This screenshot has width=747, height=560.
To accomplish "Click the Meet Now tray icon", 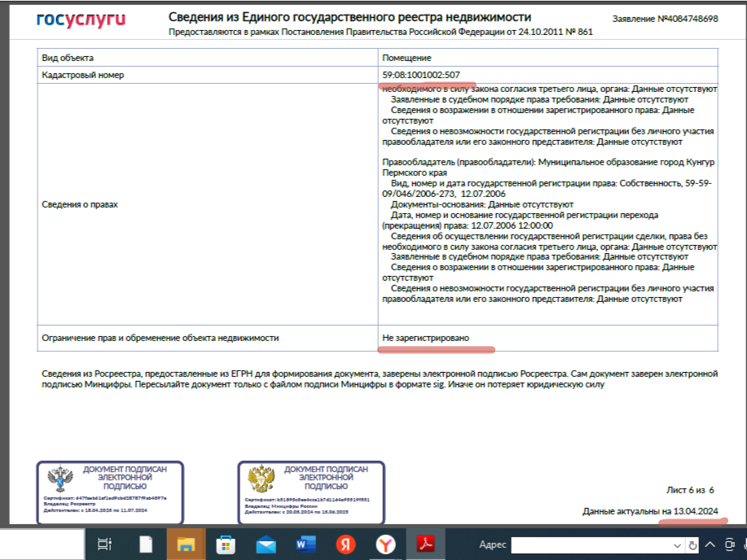I will pyautogui.click(x=729, y=545).
